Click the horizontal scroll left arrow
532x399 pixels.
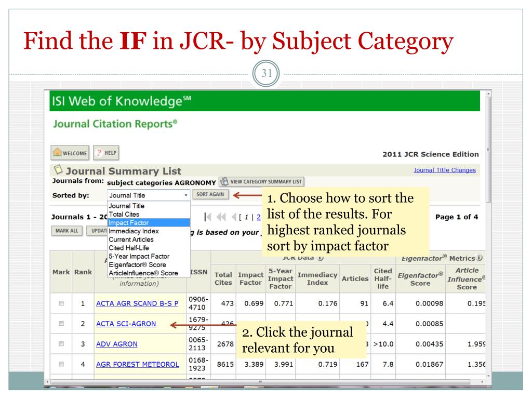click(47, 382)
